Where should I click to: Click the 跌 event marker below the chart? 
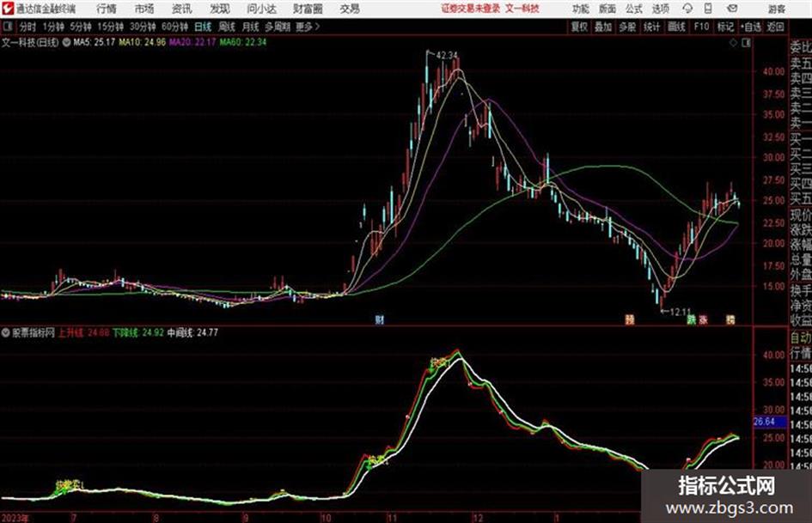691,319
